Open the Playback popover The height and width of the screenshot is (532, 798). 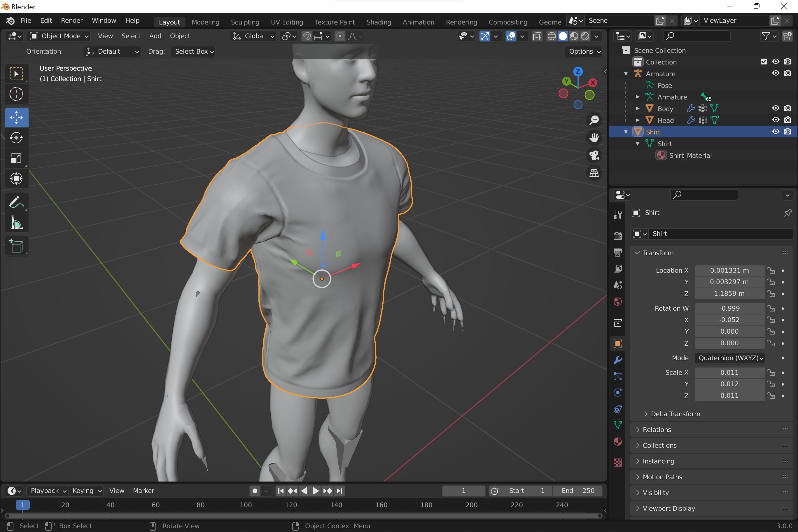48,491
